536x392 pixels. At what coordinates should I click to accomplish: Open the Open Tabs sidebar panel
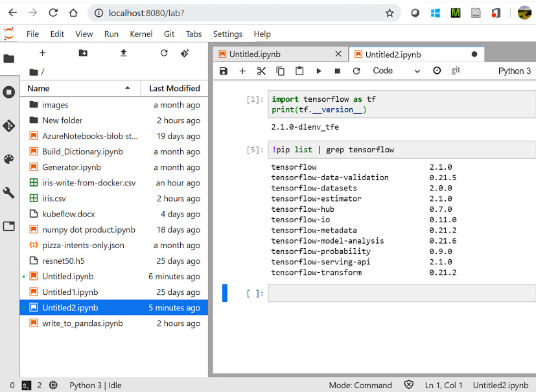tap(9, 226)
